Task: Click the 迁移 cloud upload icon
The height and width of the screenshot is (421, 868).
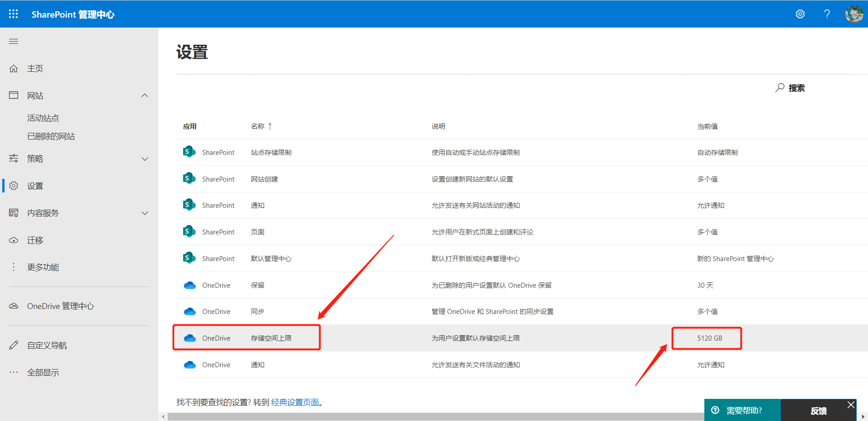Action: click(x=14, y=240)
